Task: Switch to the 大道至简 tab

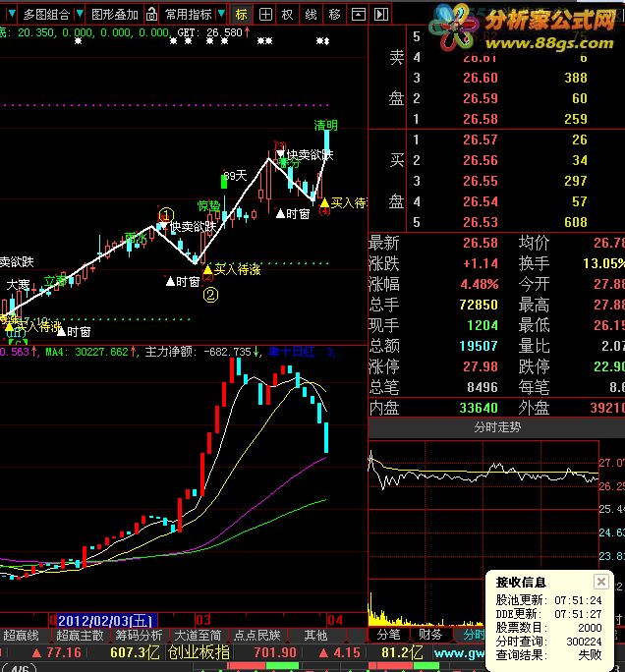Action: click(198, 635)
